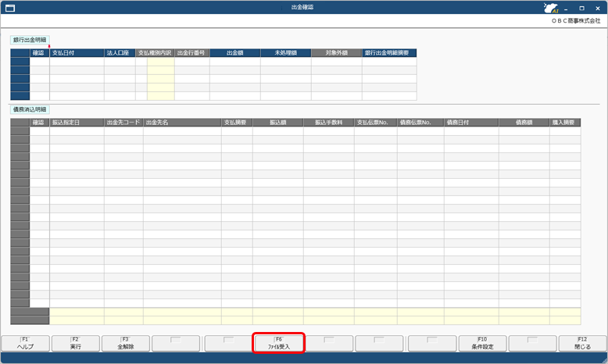Toggle first row 確認 cell in bank table
Screen dimensions: 608x364
coord(39,62)
